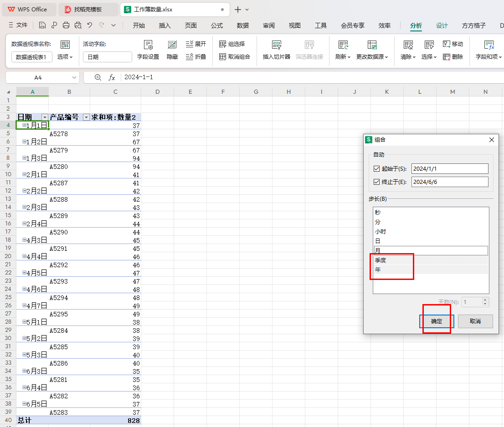Click the 隐藏 hide icon
This screenshot has width=504, height=427.
tap(172, 50)
